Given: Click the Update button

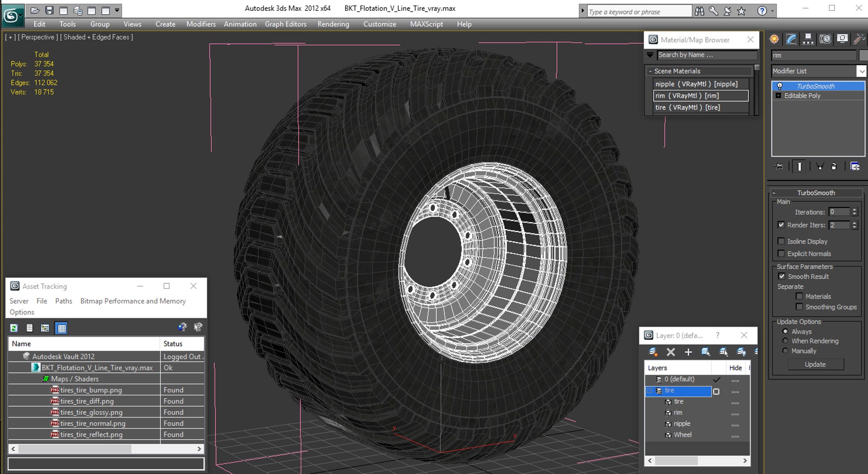Looking at the screenshot, I should tap(816, 364).
